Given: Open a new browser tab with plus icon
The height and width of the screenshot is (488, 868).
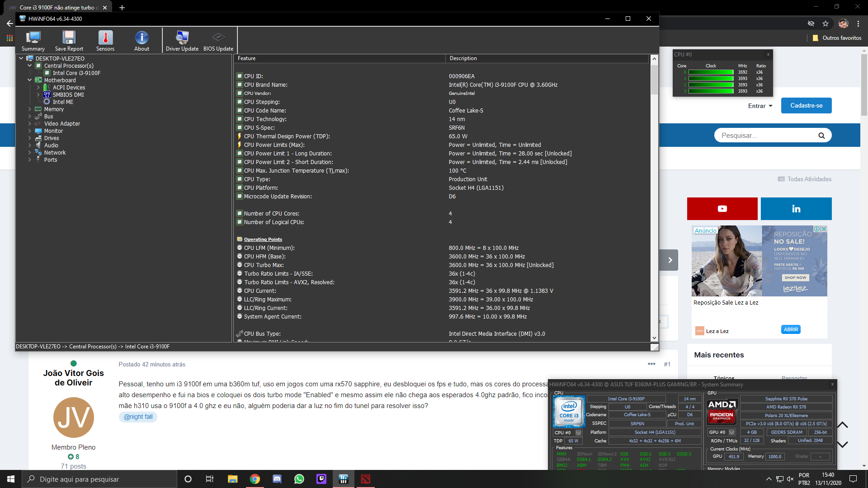Looking at the screenshot, I should [x=122, y=8].
